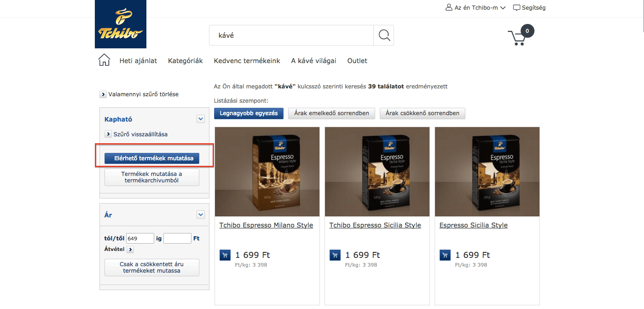Click the user account person icon

449,7
